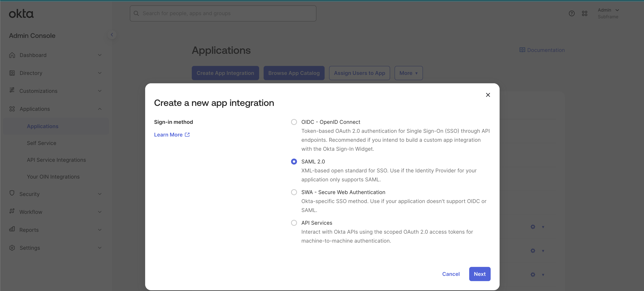
Task: Click the Okta logo
Action: [21, 14]
